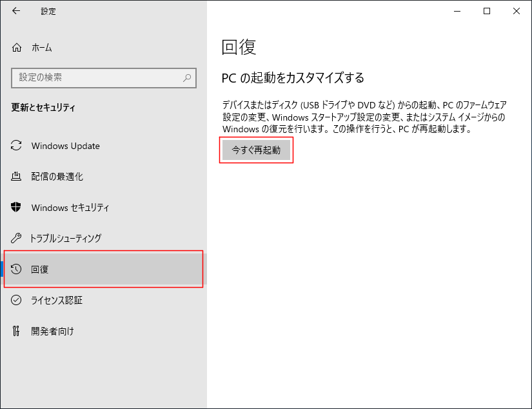Click the トラブルシューティング wrench icon
The height and width of the screenshot is (409, 532).
16,238
